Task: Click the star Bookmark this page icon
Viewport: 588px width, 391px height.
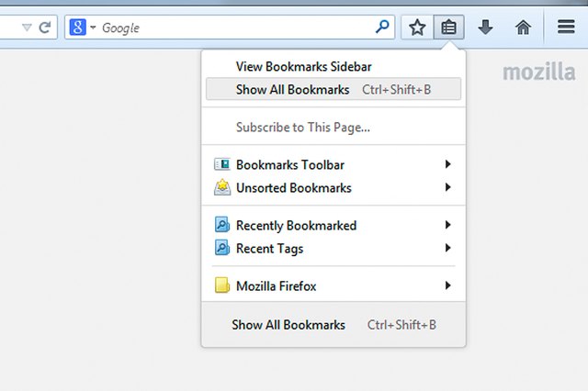Action: (x=417, y=28)
